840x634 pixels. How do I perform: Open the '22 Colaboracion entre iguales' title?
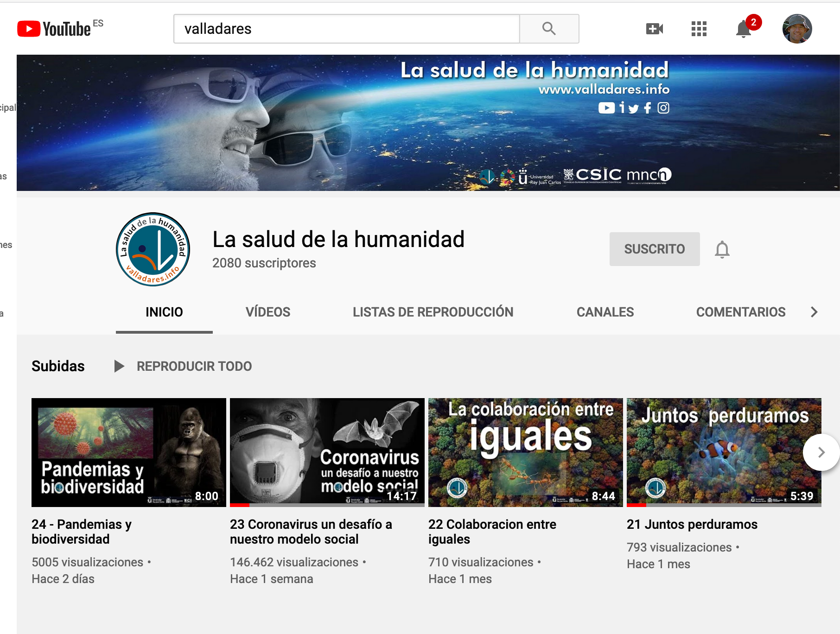pos(492,532)
